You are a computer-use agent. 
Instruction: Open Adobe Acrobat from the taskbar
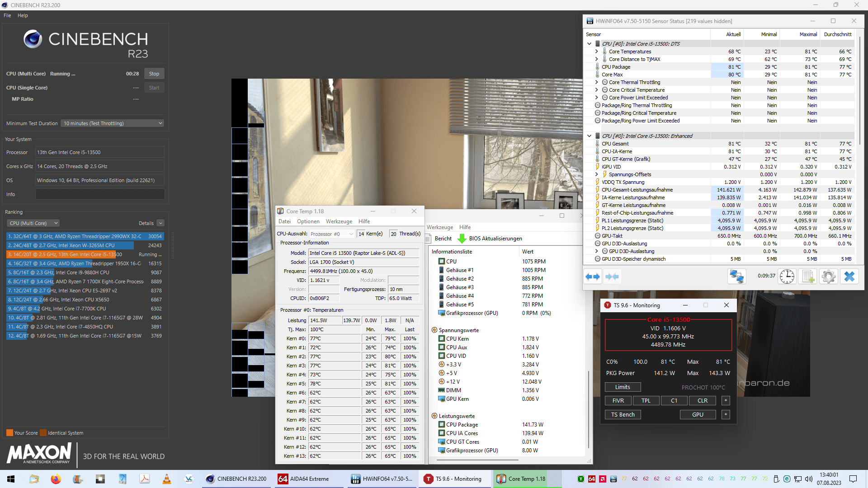(x=145, y=479)
